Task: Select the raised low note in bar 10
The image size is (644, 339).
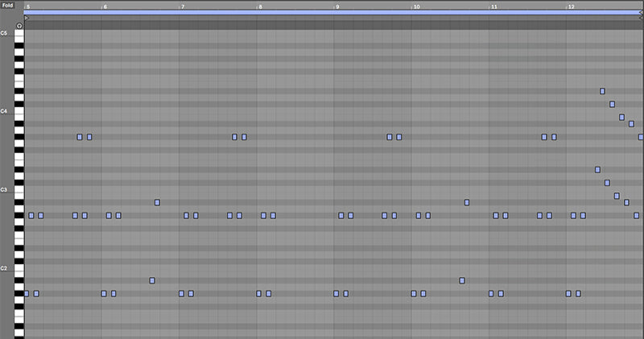Action: pyautogui.click(x=462, y=281)
